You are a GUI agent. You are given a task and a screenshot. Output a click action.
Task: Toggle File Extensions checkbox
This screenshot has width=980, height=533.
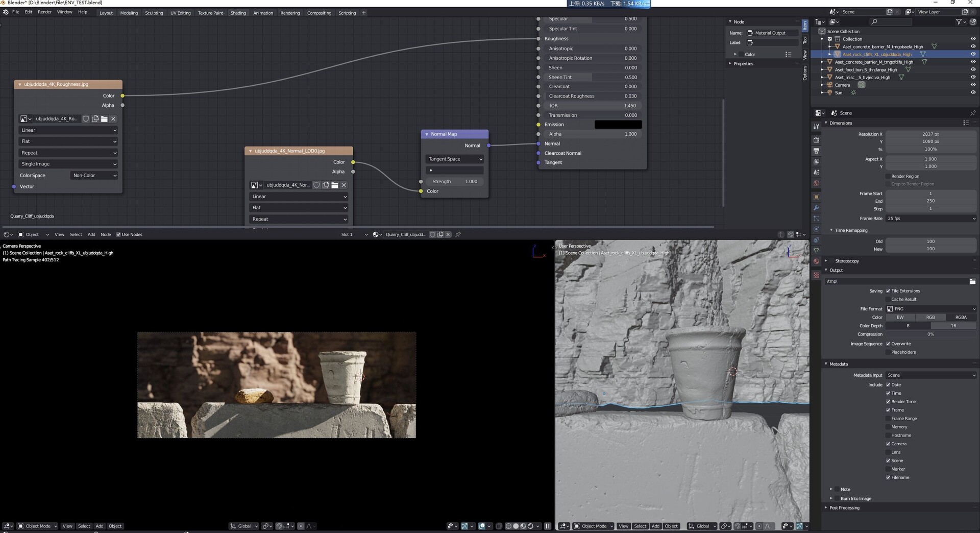click(x=888, y=291)
